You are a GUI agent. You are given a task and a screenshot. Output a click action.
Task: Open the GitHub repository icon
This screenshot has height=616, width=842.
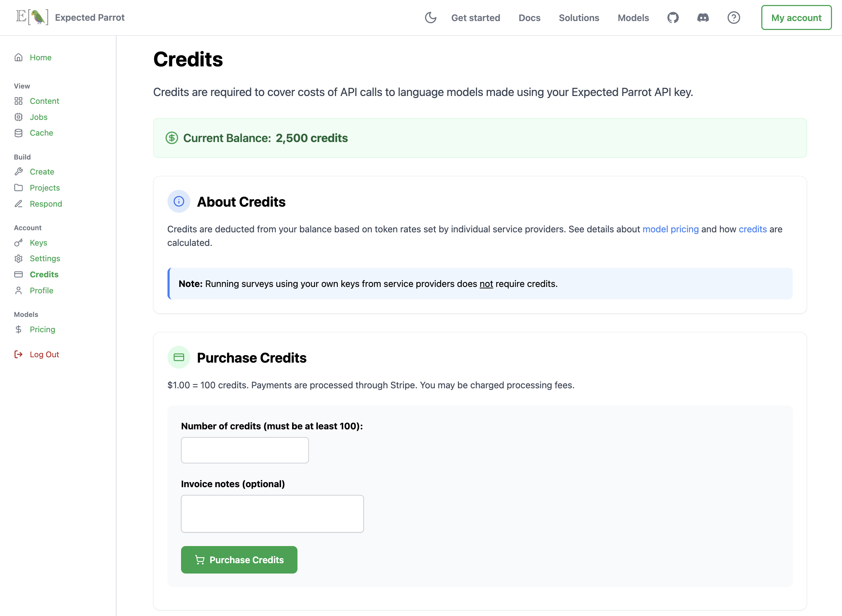(673, 17)
